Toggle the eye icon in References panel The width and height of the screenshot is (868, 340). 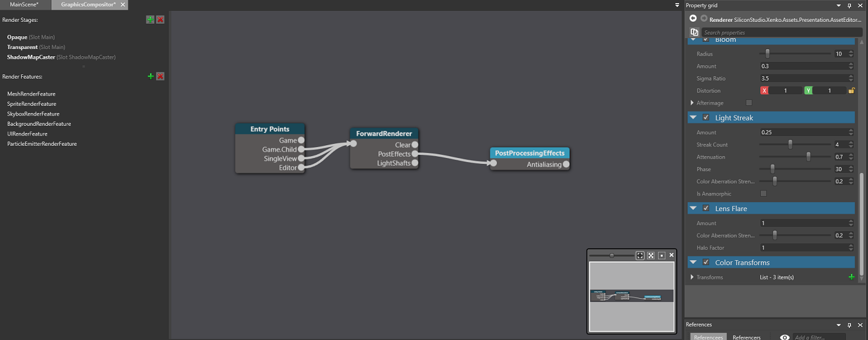(x=784, y=337)
